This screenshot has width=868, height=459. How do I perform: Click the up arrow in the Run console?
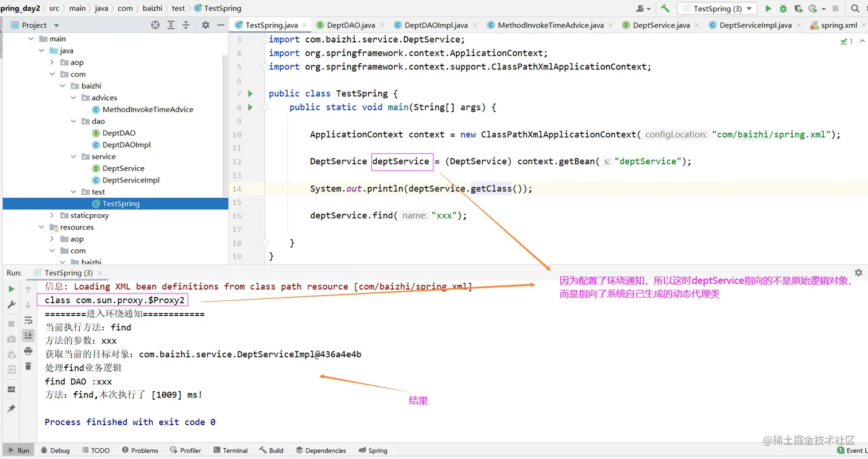pyautogui.click(x=28, y=290)
